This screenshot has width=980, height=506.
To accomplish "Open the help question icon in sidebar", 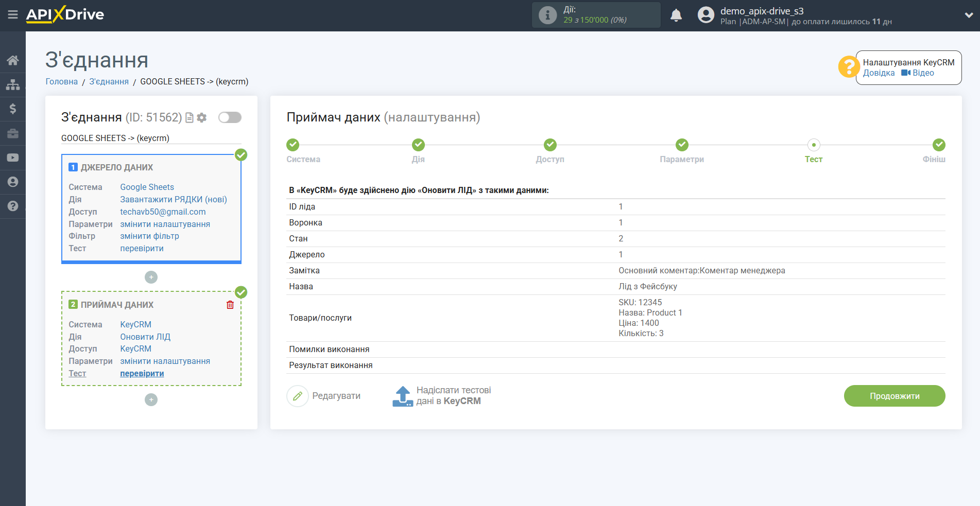I will point(13,206).
